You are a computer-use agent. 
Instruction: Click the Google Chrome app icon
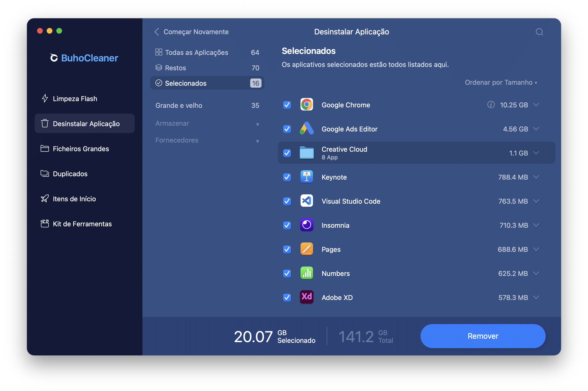coord(307,104)
